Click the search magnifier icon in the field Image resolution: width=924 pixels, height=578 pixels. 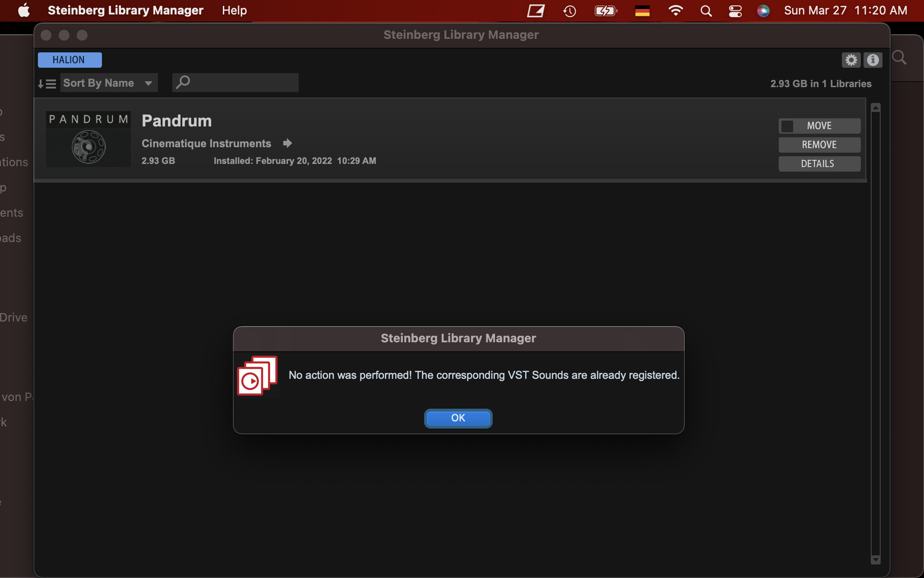coord(183,82)
